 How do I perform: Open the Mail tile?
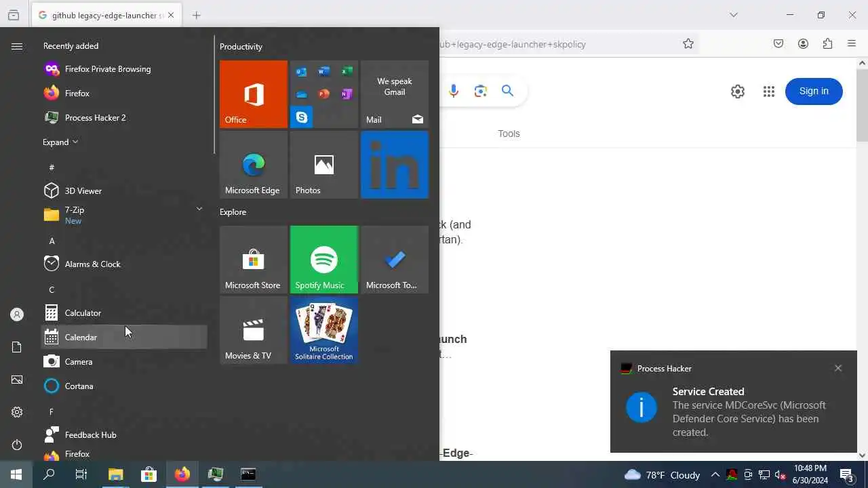395,94
